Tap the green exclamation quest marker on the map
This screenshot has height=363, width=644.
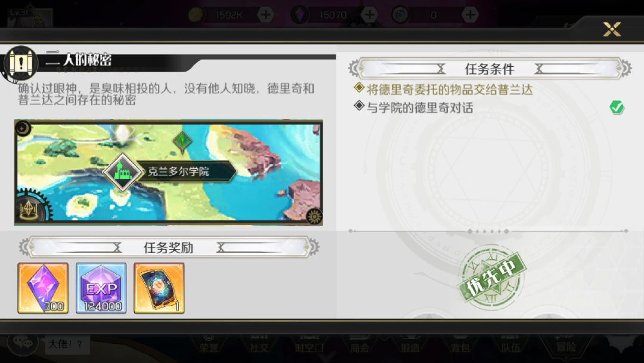tap(183, 141)
